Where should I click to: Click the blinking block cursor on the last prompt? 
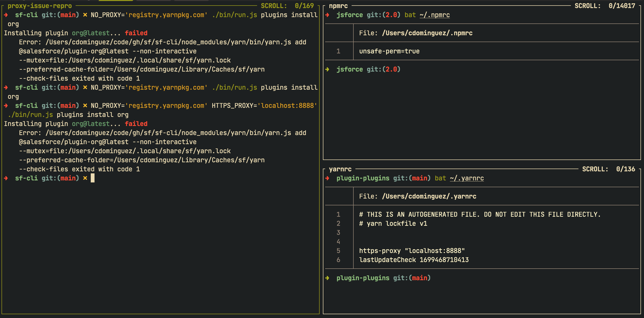pos(92,178)
